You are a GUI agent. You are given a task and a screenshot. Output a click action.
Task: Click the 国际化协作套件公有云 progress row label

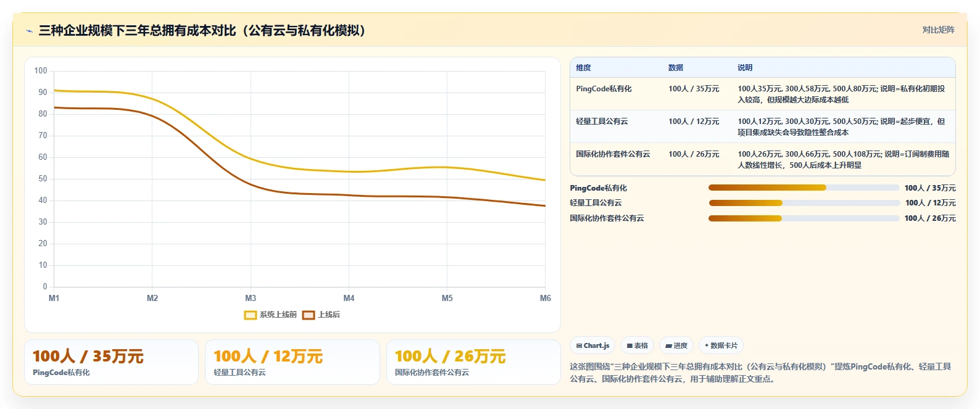(607, 218)
